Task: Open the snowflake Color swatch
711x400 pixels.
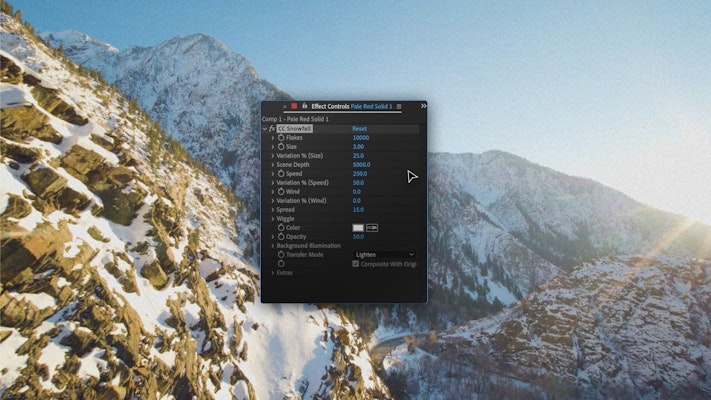Action: 358,228
